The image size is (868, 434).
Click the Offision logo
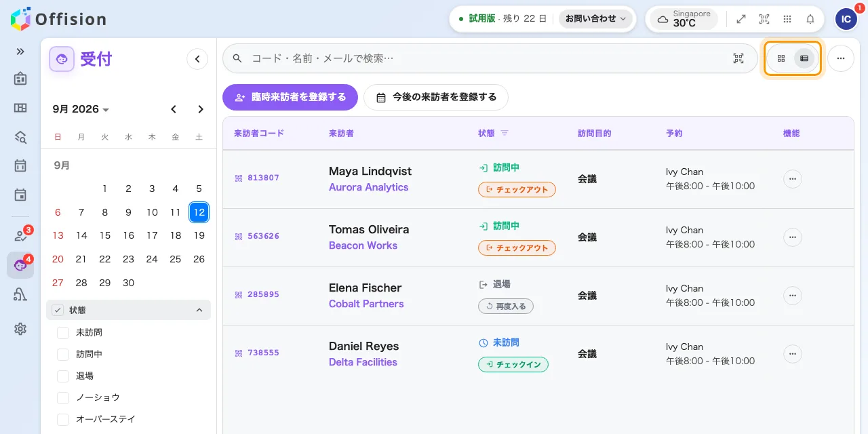(59, 18)
